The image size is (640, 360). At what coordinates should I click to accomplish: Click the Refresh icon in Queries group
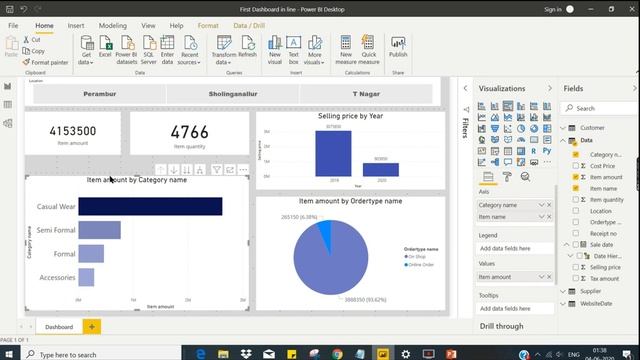tap(247, 46)
